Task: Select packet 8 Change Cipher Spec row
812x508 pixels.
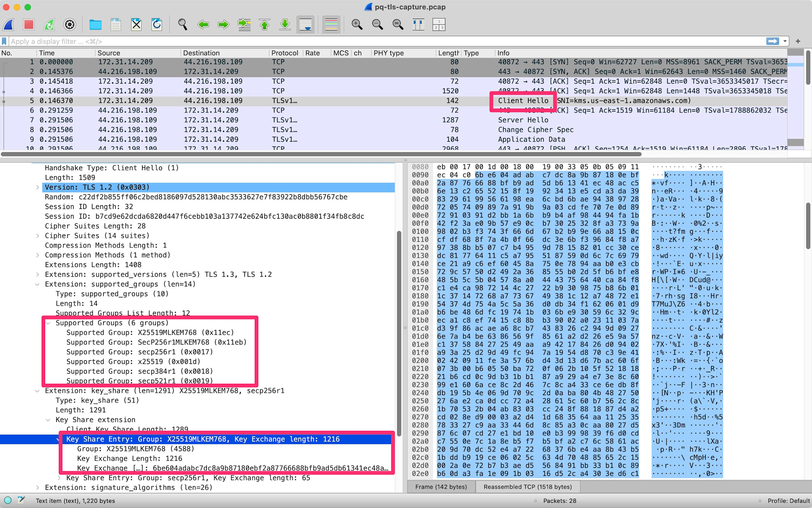Action: (394, 130)
